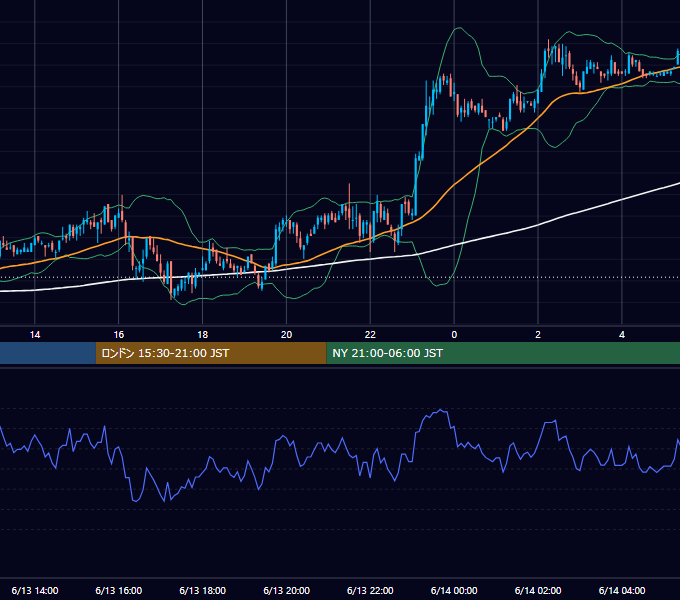Click hour label 18 on the price chart axis

pos(203,335)
